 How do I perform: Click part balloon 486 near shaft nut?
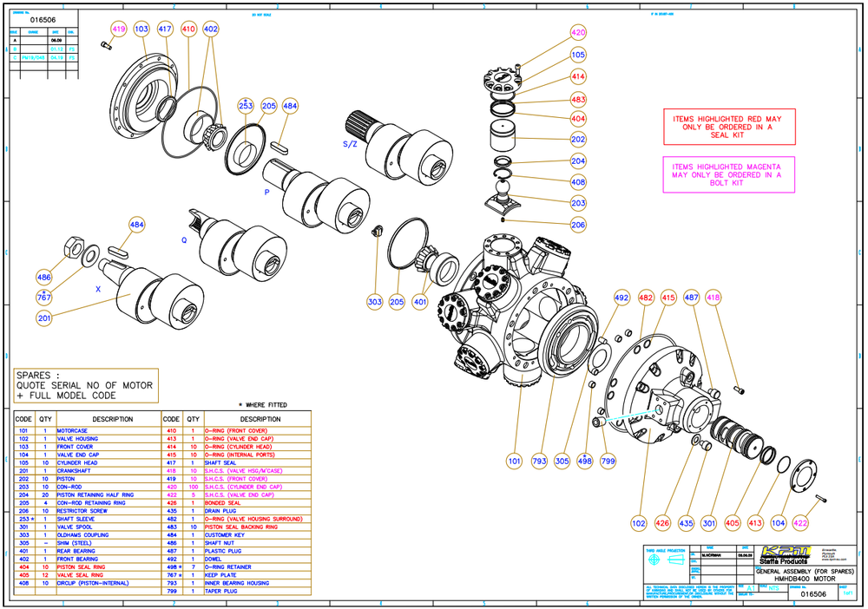click(x=44, y=277)
